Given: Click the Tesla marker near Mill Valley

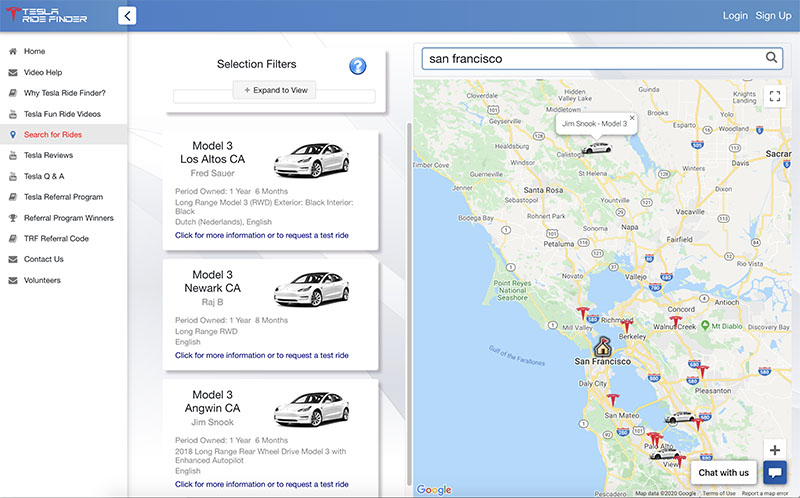Looking at the screenshot, I should coord(583,313).
